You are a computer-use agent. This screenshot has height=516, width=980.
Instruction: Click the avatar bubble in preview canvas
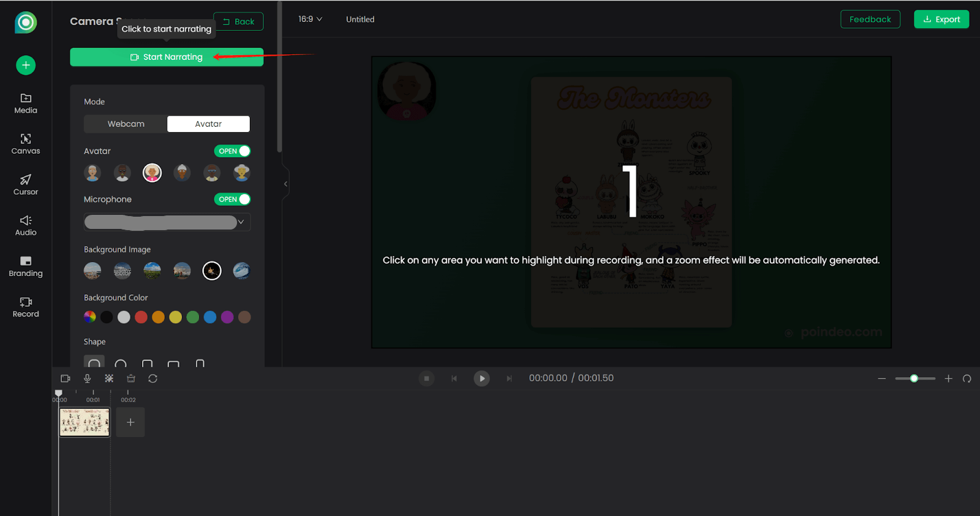click(x=407, y=91)
